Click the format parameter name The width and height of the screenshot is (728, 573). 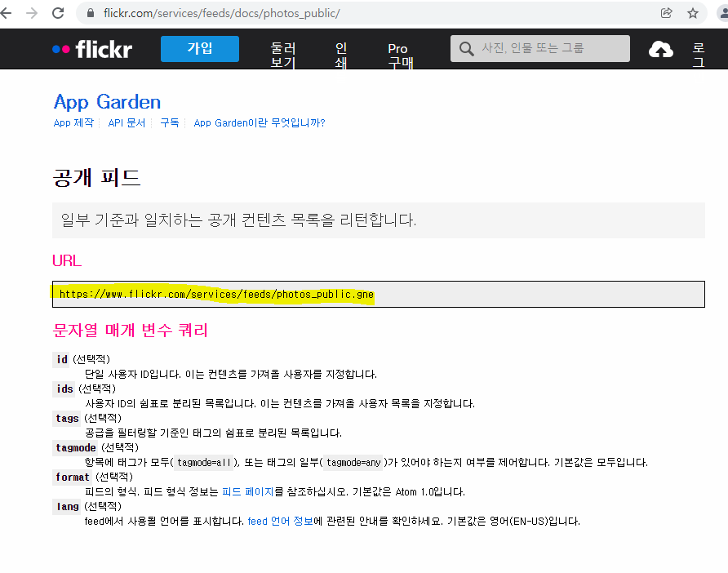point(73,477)
